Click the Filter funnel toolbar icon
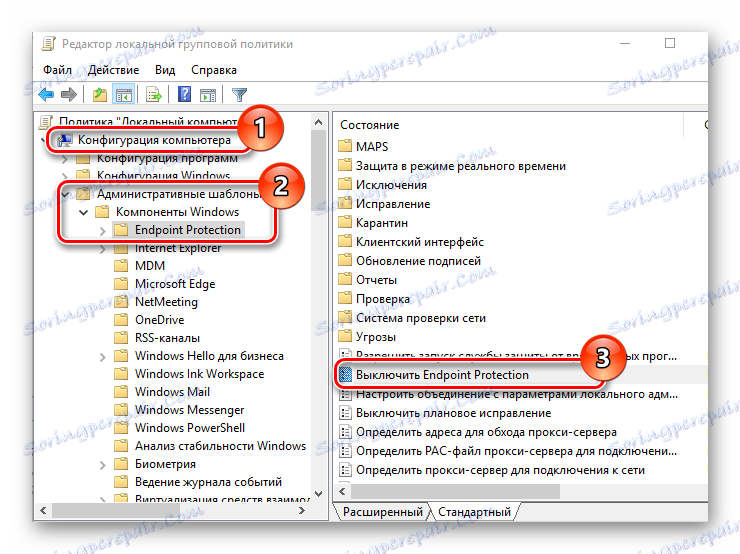The width and height of the screenshot is (740, 554). pyautogui.click(x=239, y=95)
